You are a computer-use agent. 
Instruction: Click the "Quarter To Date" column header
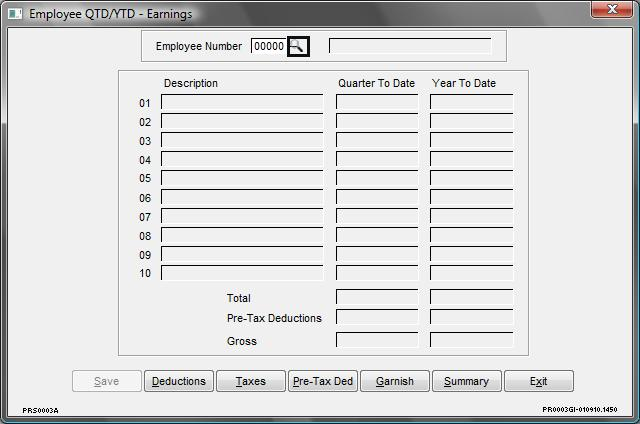point(376,83)
